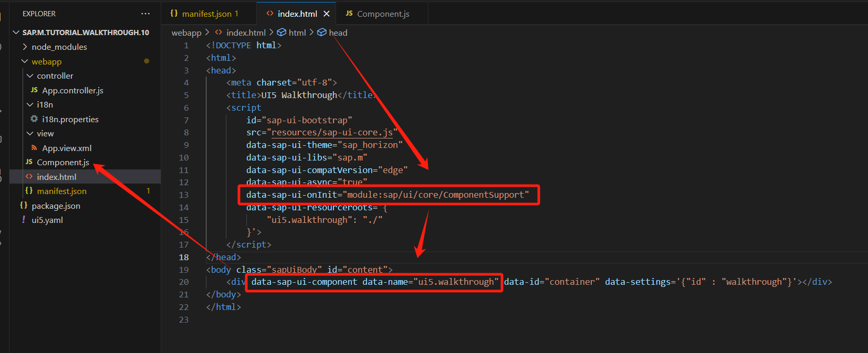Follow the resources/sap-ui-core.js link
Image resolution: width=868 pixels, height=353 pixels.
[x=332, y=132]
